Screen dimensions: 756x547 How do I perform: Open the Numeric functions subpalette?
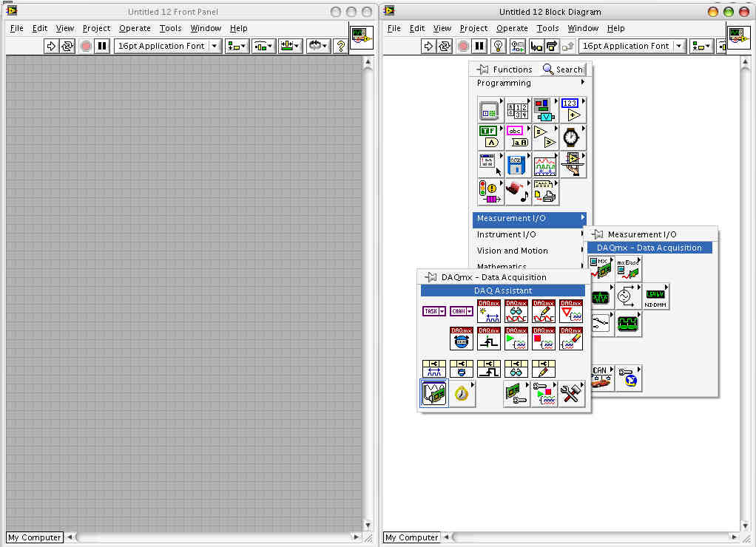[572, 110]
